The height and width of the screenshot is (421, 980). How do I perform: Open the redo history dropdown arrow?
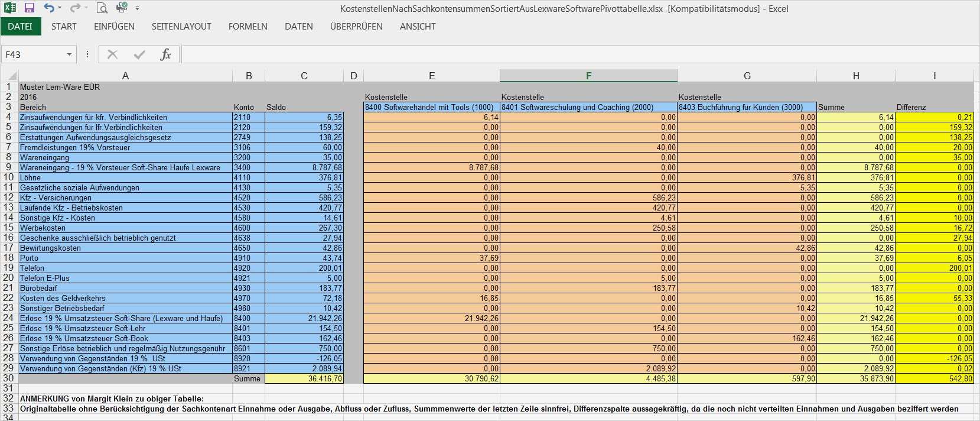tap(86, 8)
